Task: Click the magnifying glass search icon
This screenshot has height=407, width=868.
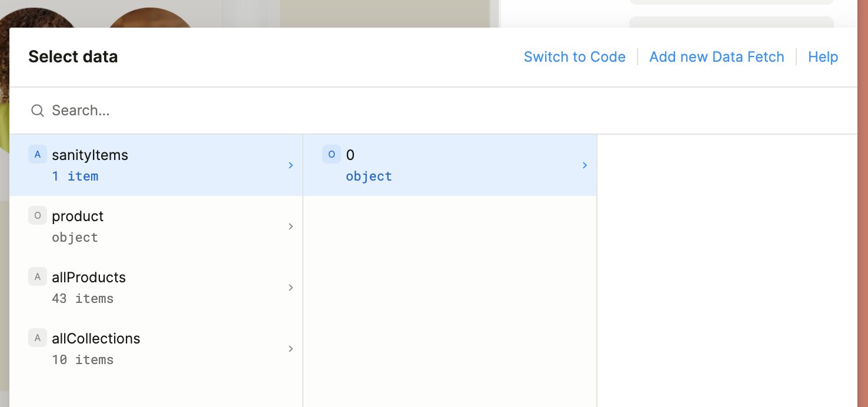Action: 38,111
